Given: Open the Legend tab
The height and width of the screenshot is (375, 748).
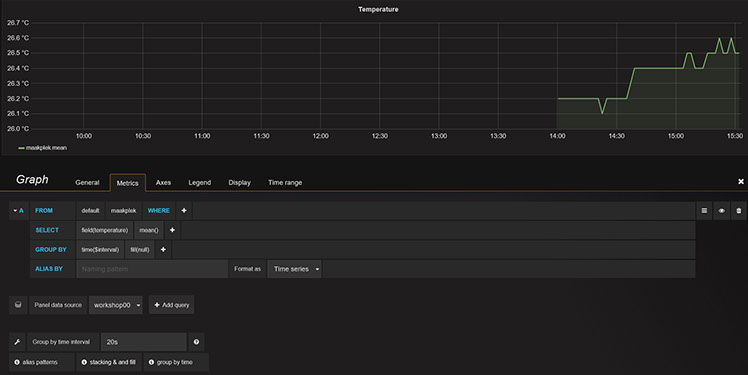Looking at the screenshot, I should pyautogui.click(x=199, y=182).
